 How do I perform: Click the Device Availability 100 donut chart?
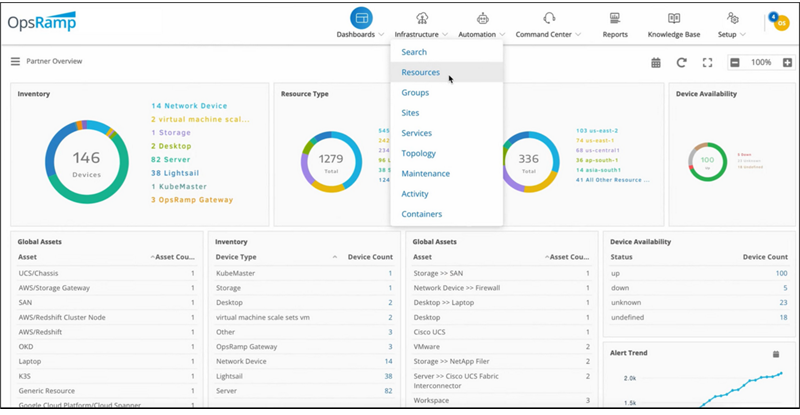pos(708,162)
